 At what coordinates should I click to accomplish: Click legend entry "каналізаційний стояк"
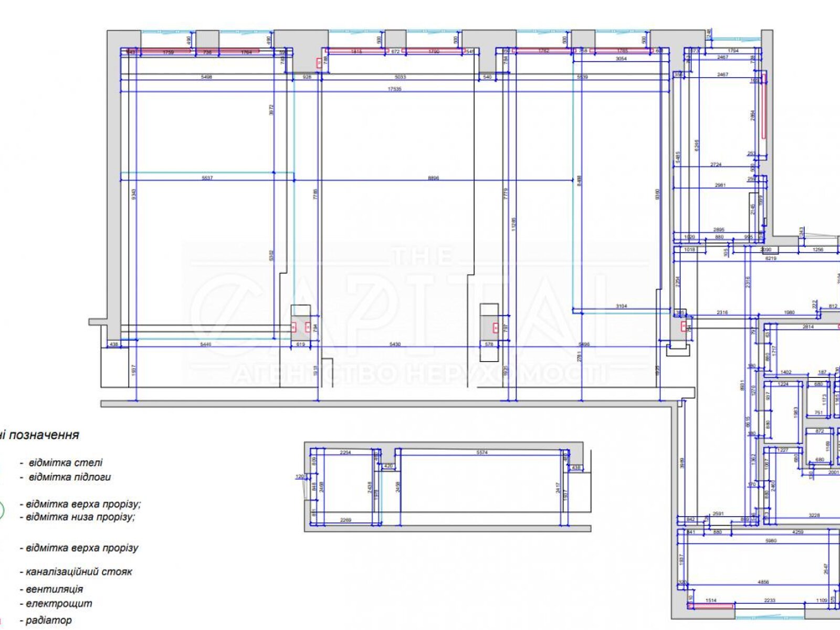[x=79, y=572]
